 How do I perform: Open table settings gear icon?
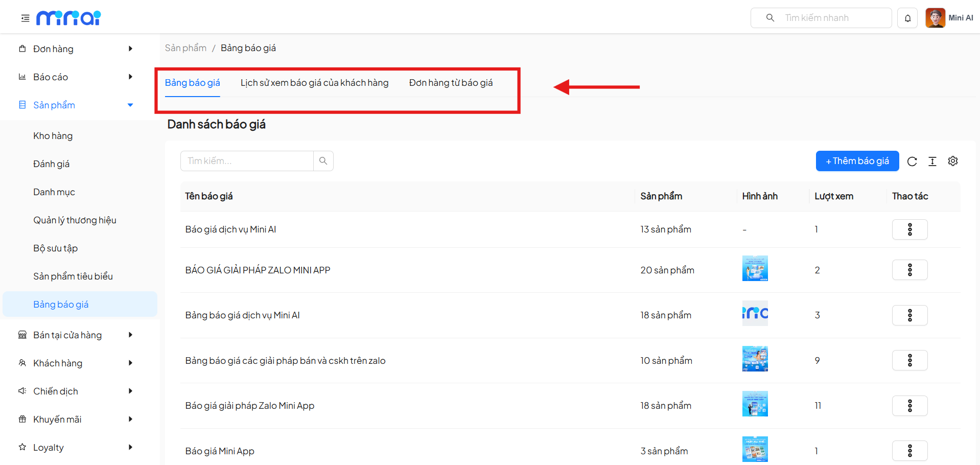coord(953,161)
